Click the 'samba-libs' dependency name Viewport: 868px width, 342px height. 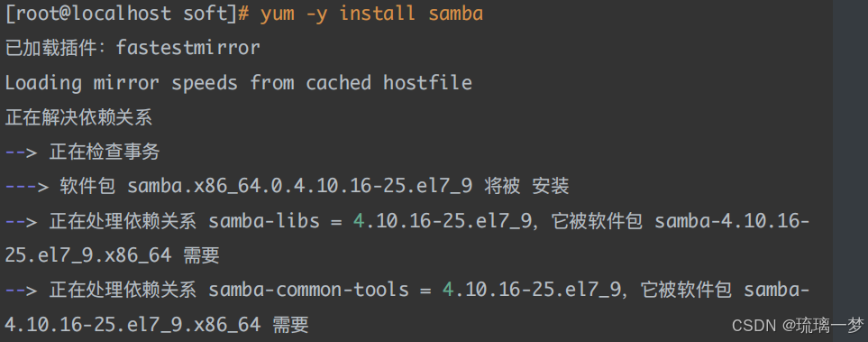click(264, 221)
